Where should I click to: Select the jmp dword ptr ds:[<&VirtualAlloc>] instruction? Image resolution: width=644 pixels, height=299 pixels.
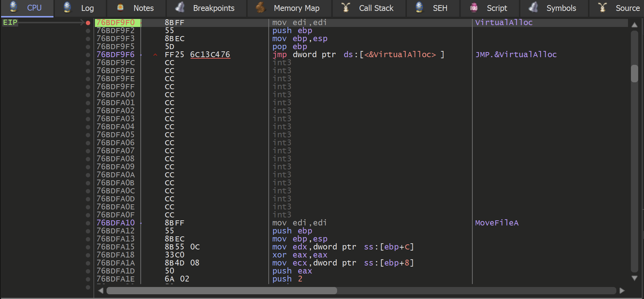tap(359, 55)
